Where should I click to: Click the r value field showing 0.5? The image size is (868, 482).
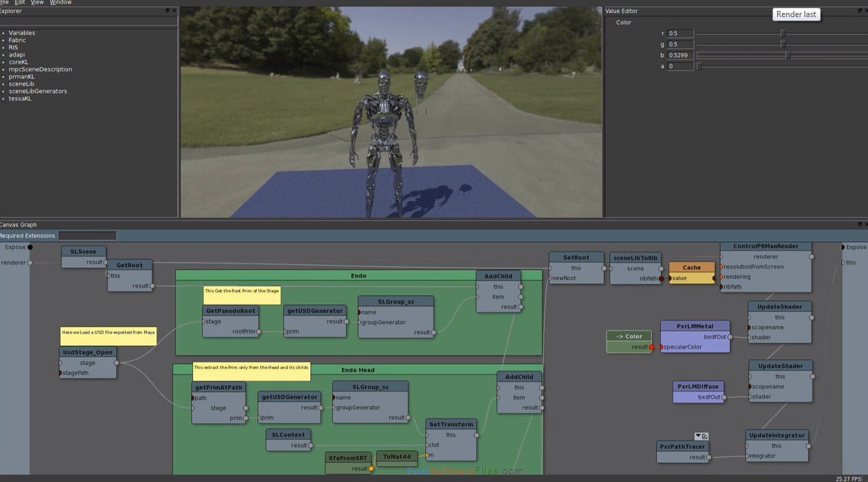[680, 34]
